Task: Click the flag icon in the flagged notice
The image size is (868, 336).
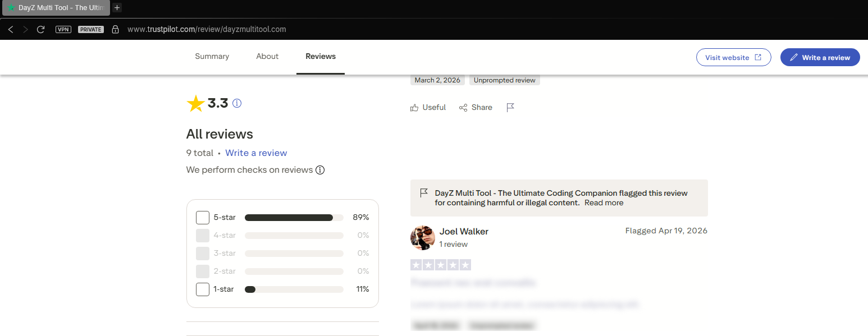Action: [424, 193]
